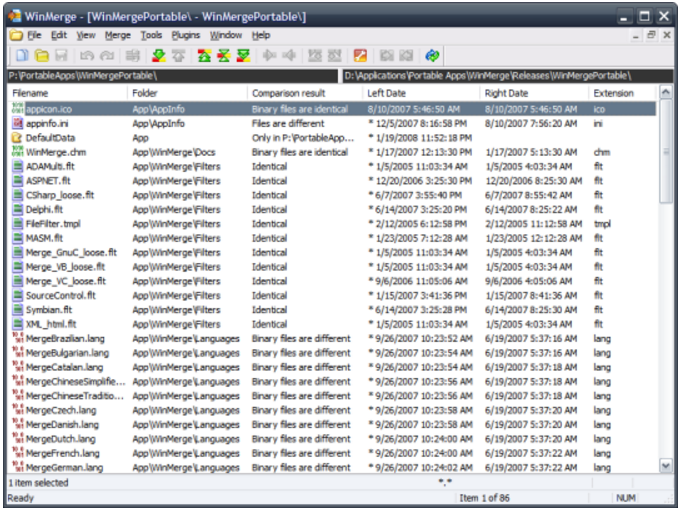The width and height of the screenshot is (678, 508).
Task: Click the scrollbar up arrow
Action: (666, 92)
